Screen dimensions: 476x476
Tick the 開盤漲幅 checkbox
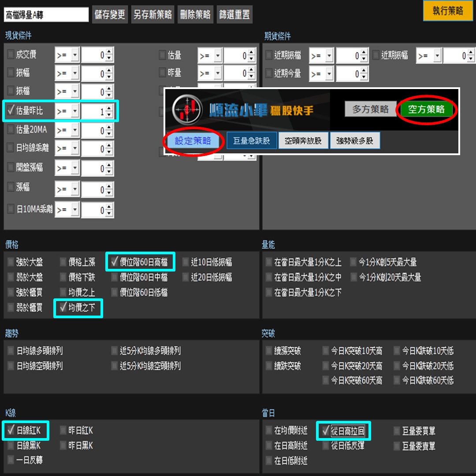click(x=11, y=167)
